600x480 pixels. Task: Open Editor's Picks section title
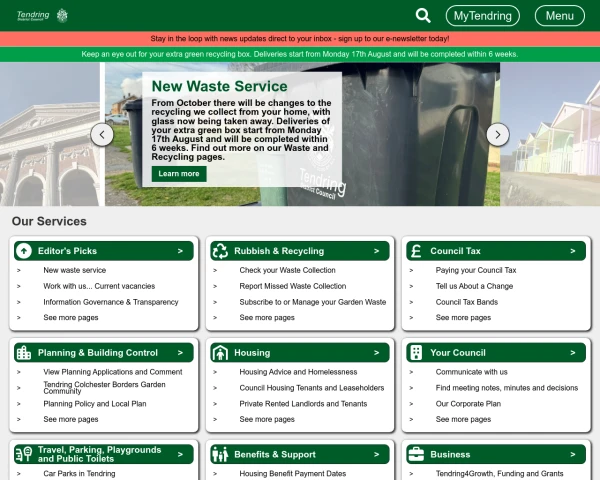coord(67,251)
